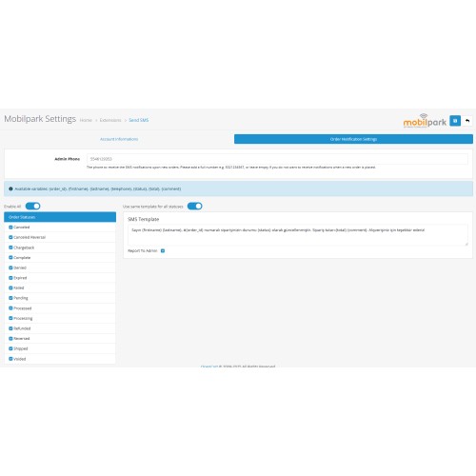Switch to Order Notification Settings tab

coord(353,139)
